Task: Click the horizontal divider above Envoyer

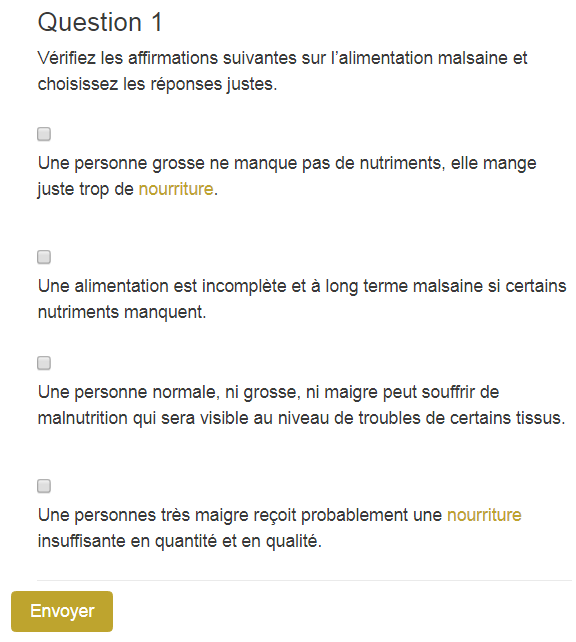Action: click(304, 580)
